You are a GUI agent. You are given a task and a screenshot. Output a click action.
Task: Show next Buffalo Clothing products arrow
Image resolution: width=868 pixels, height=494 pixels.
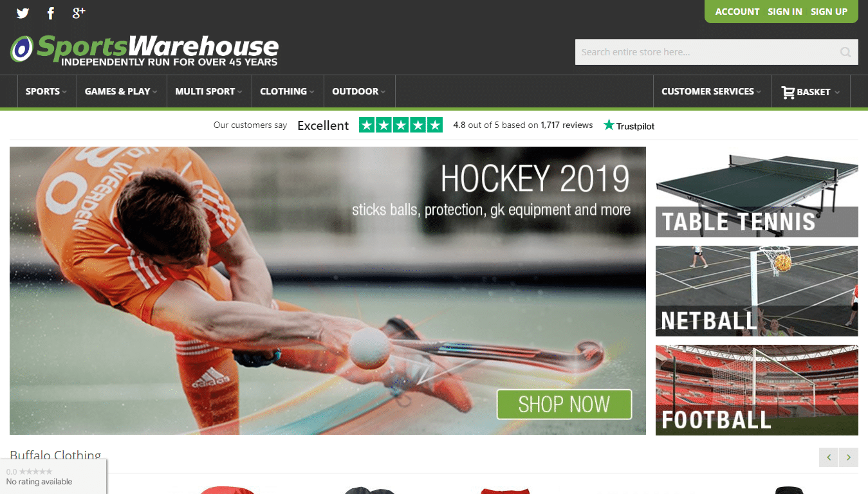(x=849, y=457)
